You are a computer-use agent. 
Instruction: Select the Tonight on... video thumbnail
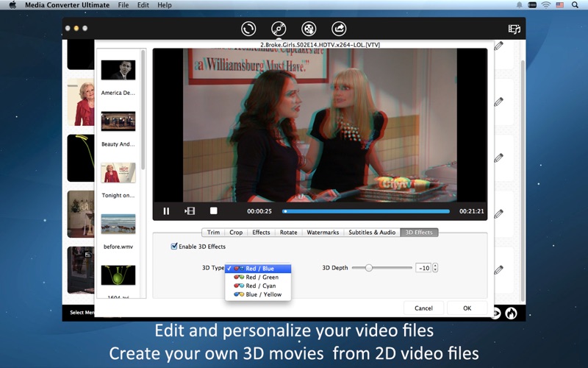click(x=118, y=173)
